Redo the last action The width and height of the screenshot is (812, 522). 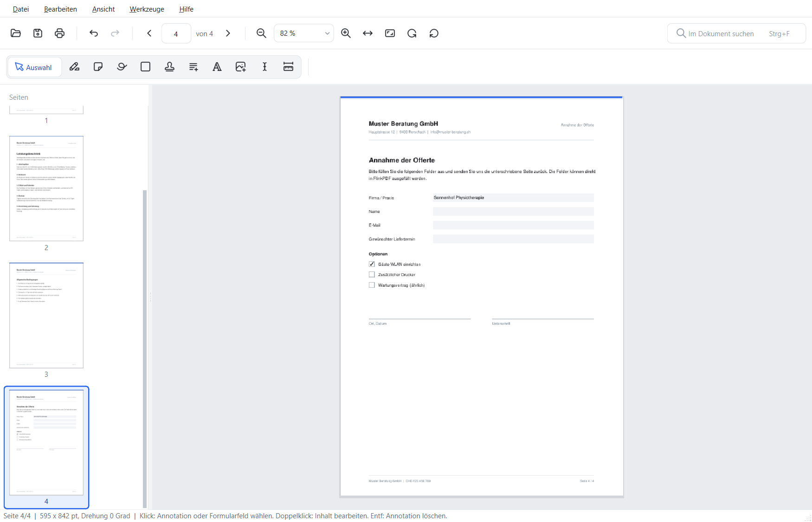(115, 33)
